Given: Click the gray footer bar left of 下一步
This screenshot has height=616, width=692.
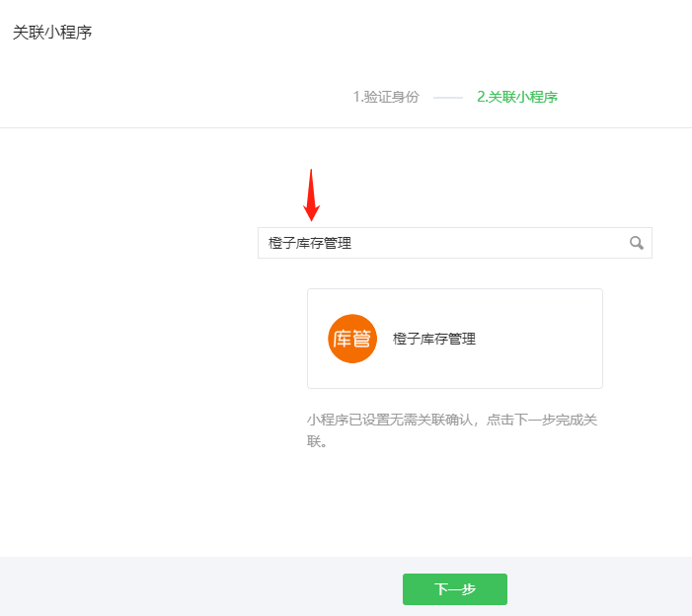Looking at the screenshot, I should click(197, 588).
